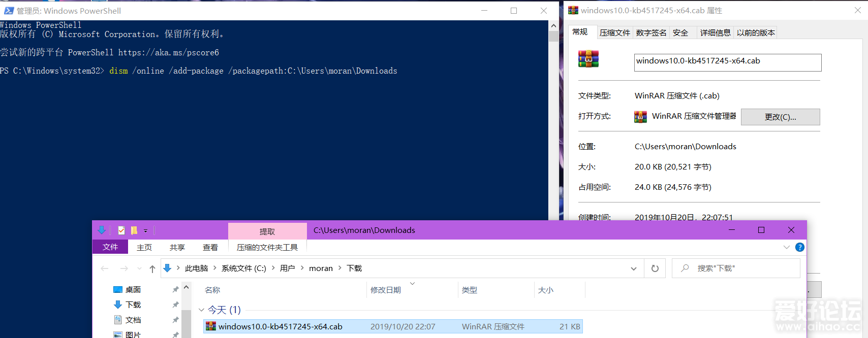Minimize the PowerShell window
This screenshot has height=338, width=868.
pyautogui.click(x=484, y=11)
